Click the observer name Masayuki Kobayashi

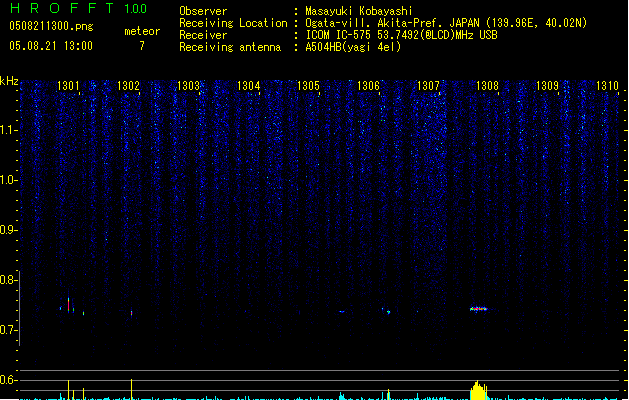click(x=359, y=11)
